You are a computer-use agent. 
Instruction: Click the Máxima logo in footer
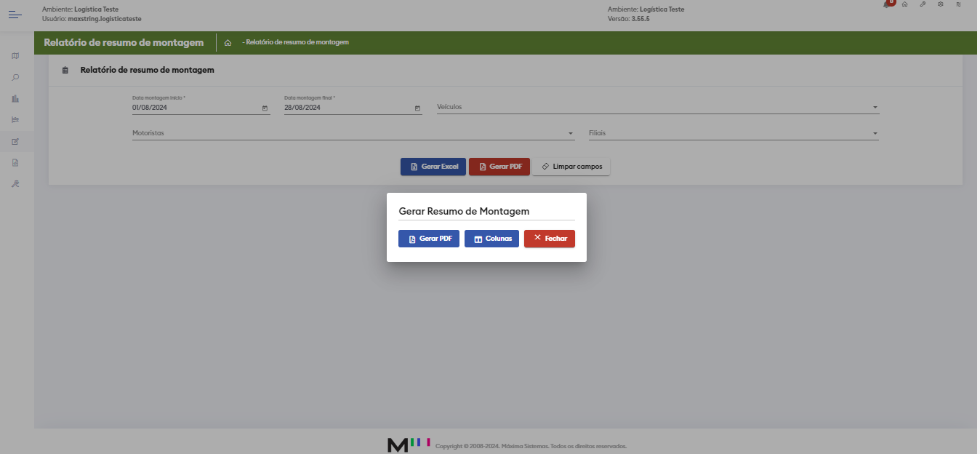point(409,445)
